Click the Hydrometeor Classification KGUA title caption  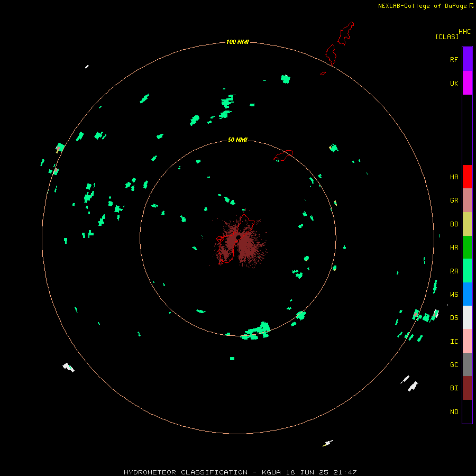[240, 472]
